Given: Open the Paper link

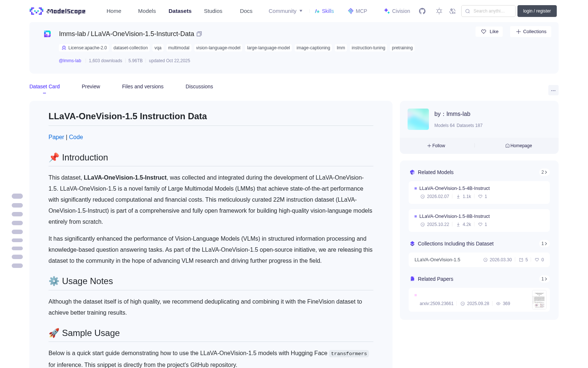Looking at the screenshot, I should coord(56,137).
